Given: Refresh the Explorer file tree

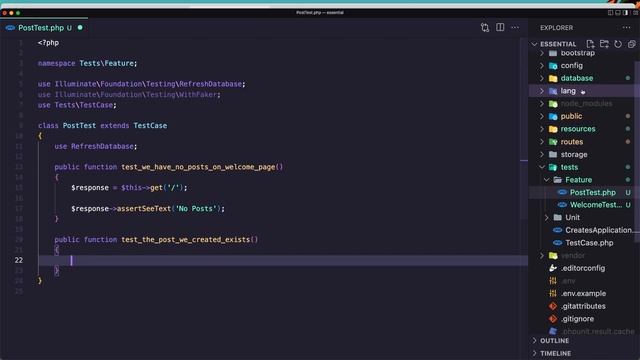Looking at the screenshot, I should tap(618, 44).
